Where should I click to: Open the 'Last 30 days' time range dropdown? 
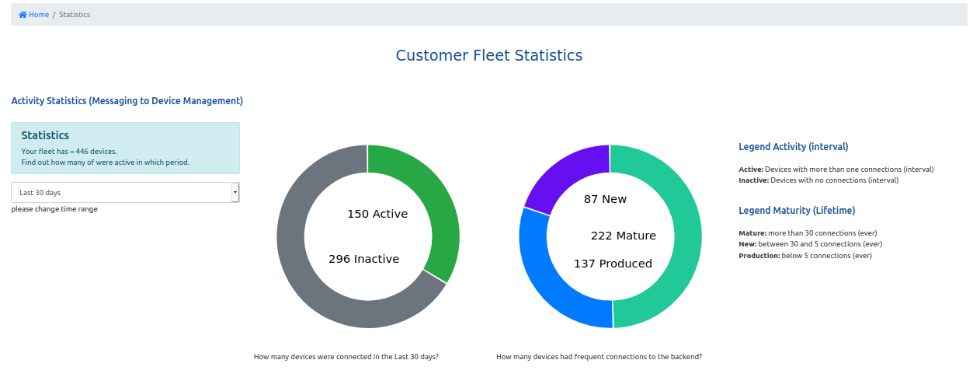click(x=120, y=192)
